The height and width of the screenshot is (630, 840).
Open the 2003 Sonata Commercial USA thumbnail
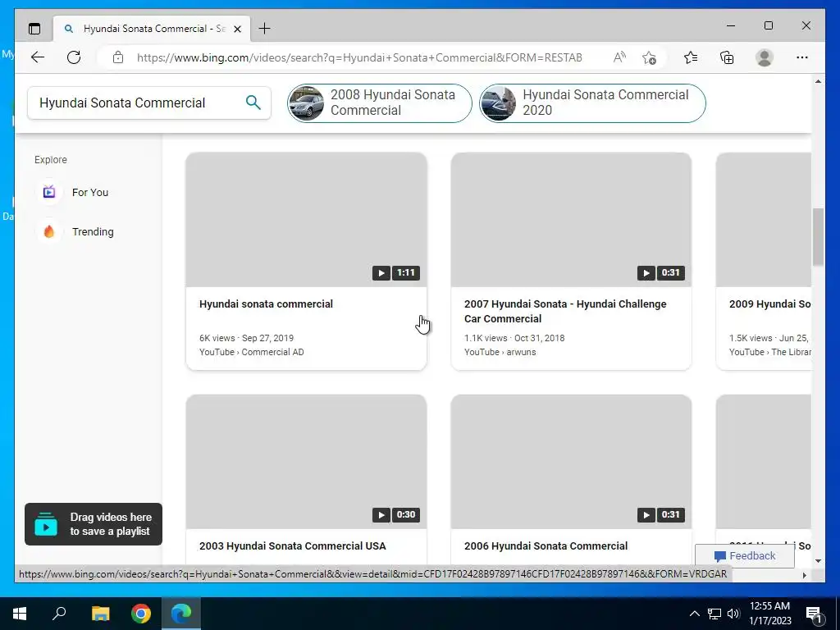pyautogui.click(x=306, y=462)
